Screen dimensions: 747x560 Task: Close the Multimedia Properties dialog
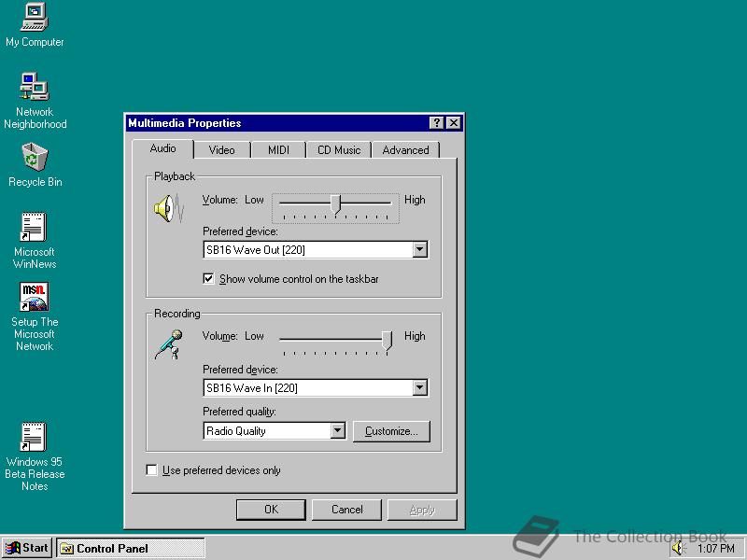[x=454, y=123]
